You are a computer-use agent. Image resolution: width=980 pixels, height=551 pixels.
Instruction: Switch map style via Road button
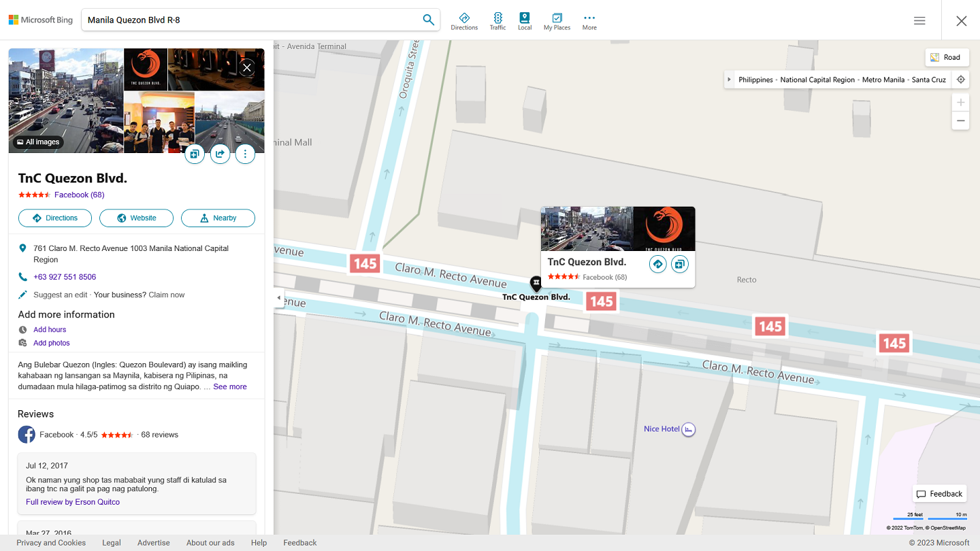click(946, 57)
